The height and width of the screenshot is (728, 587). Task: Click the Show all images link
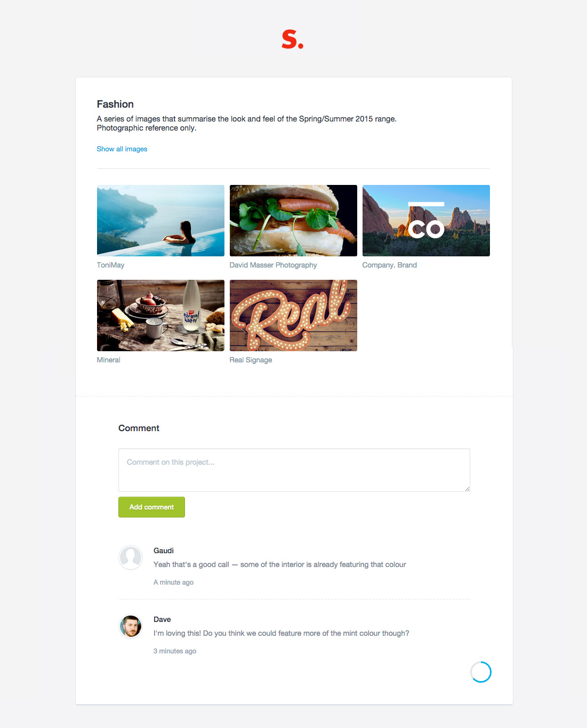pos(122,149)
